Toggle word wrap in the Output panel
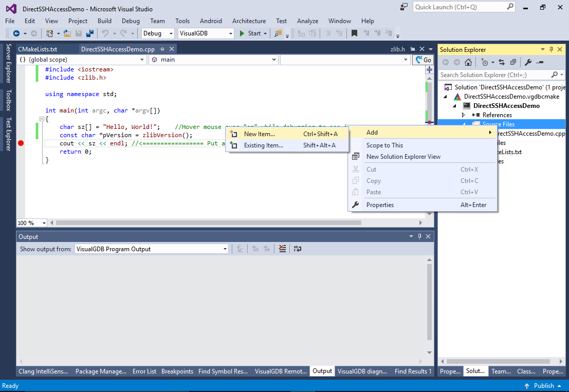 click(297, 249)
